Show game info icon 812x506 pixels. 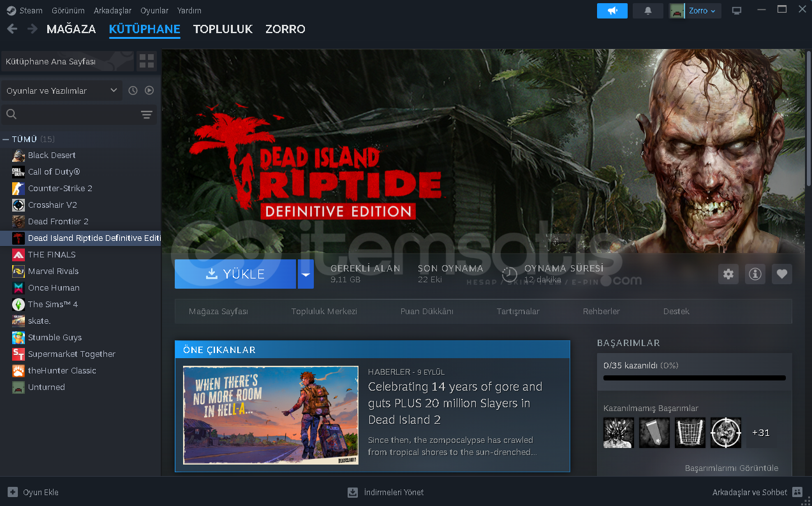click(755, 274)
